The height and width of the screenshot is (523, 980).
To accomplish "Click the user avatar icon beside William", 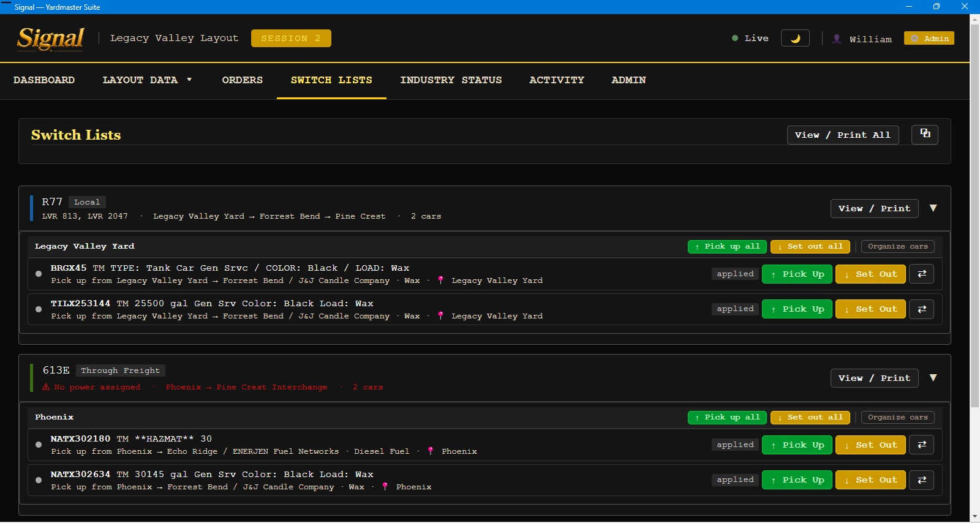I will pos(837,39).
